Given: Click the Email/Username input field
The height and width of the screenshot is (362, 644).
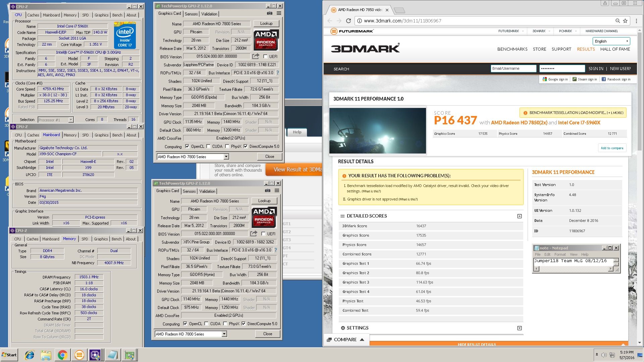Looking at the screenshot, I should click(513, 68).
